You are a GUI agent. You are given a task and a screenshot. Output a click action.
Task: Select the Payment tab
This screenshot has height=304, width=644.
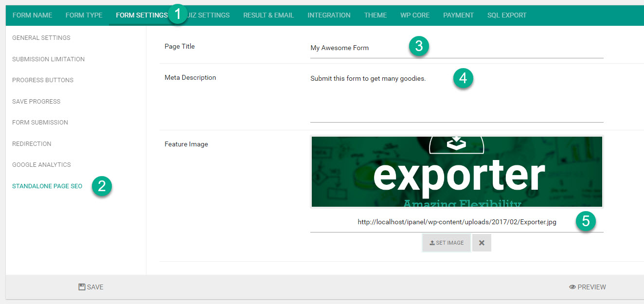pos(458,15)
